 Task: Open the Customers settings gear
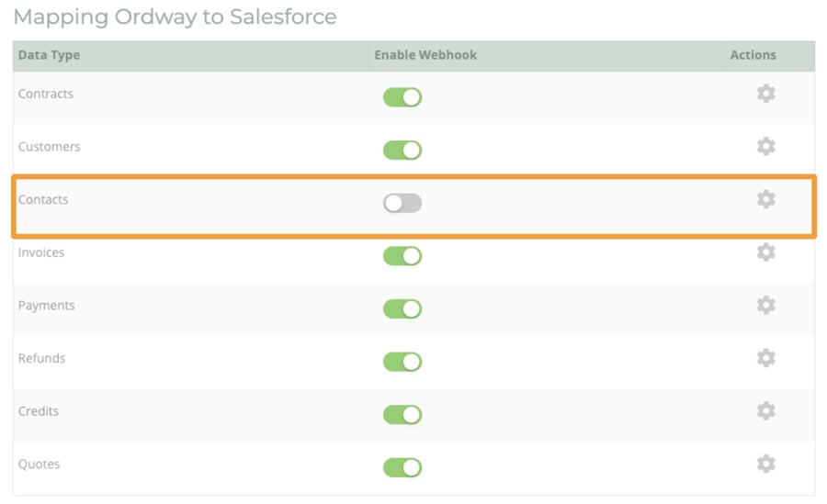click(x=765, y=146)
